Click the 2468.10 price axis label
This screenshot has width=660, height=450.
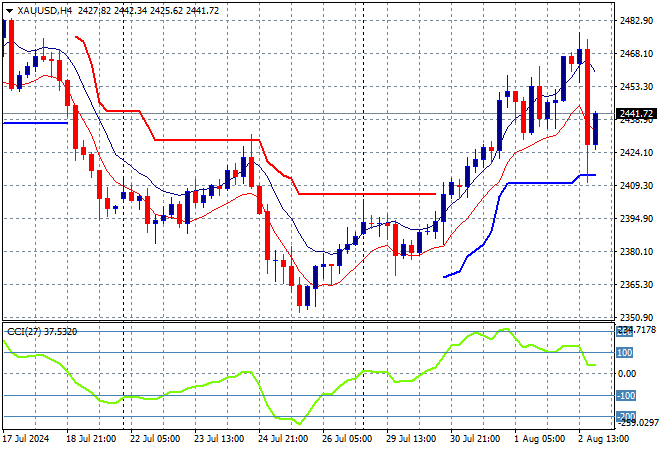pyautogui.click(x=636, y=54)
